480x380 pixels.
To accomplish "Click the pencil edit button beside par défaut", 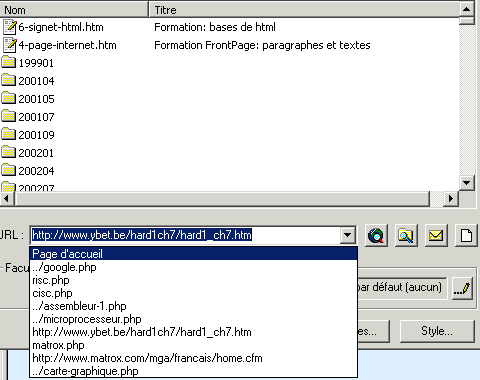I will click(x=462, y=288).
